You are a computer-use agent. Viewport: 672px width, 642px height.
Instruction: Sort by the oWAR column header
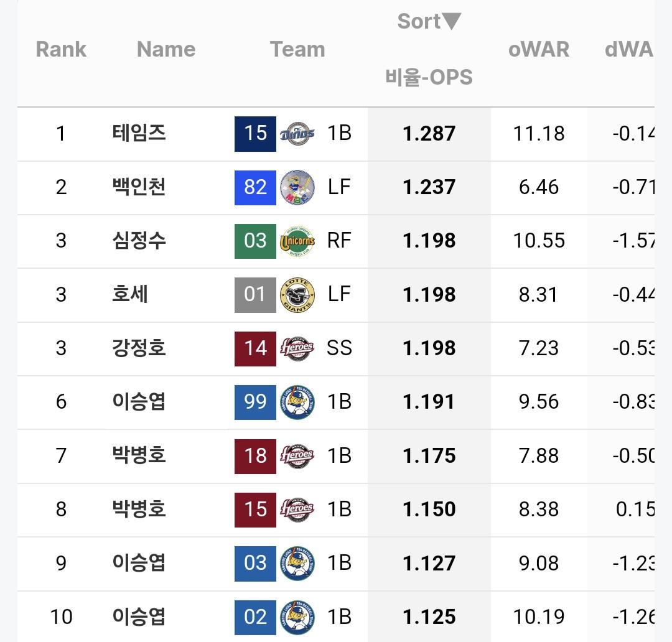pyautogui.click(x=538, y=50)
